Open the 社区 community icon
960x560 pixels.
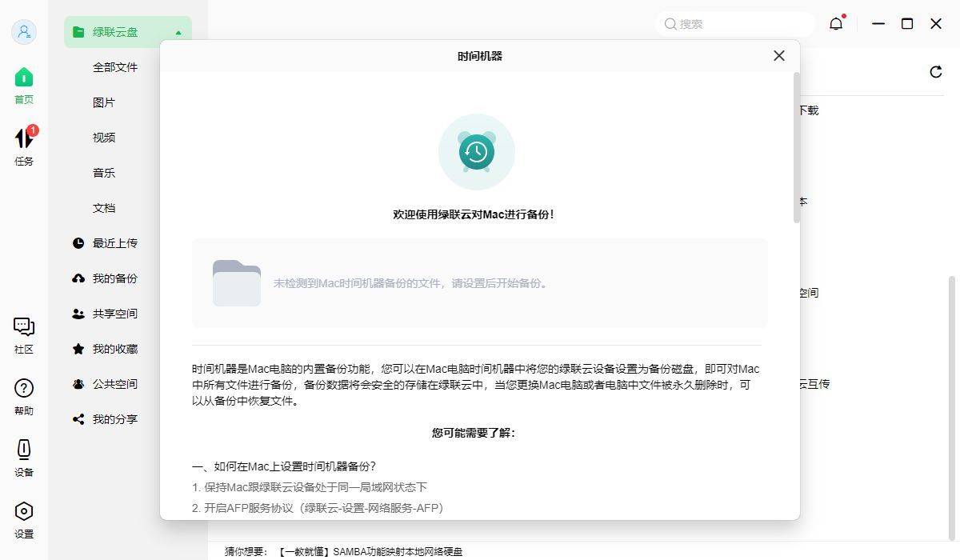coord(24,326)
